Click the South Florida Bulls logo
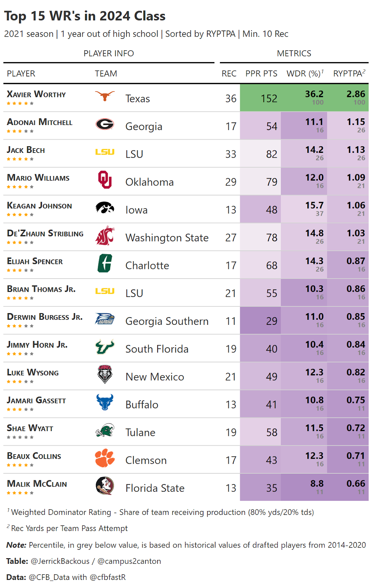The width and height of the screenshot is (372, 588). coord(105,347)
